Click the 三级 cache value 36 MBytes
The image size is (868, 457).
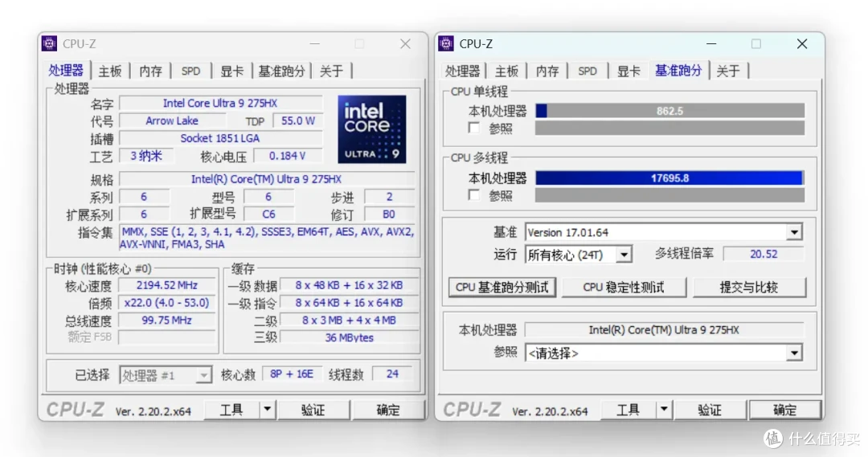tap(349, 337)
